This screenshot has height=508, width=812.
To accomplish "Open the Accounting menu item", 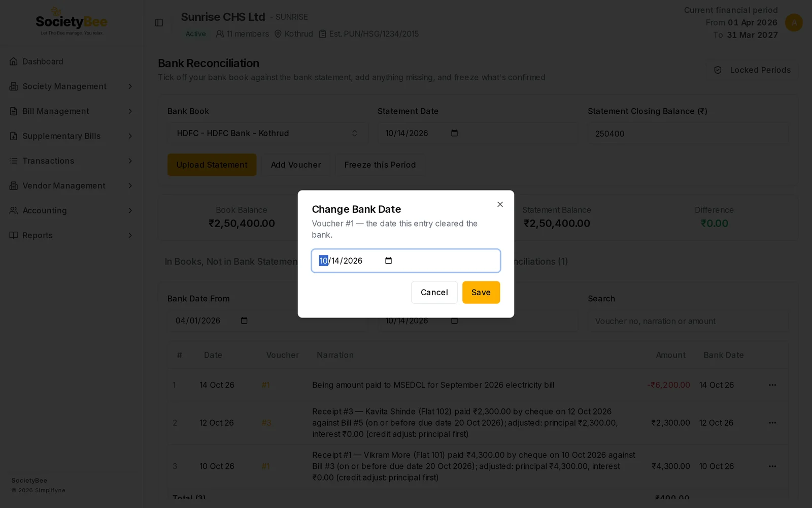I will (71, 210).
